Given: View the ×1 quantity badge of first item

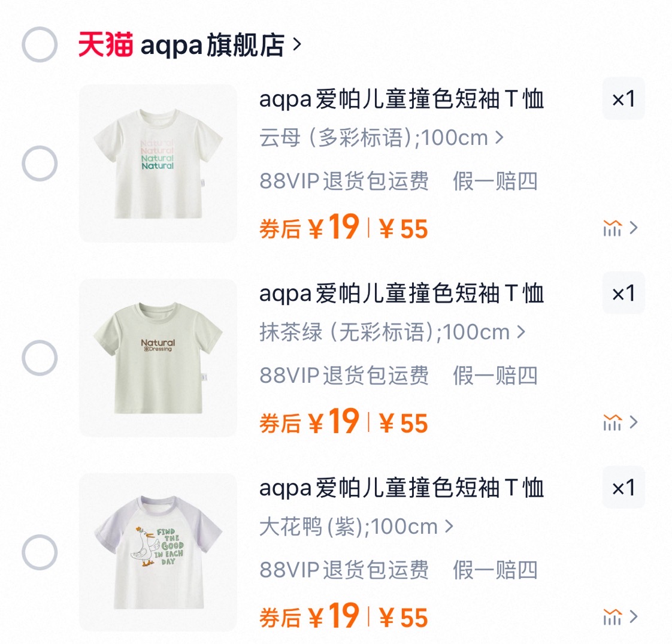Looking at the screenshot, I should coord(623,99).
